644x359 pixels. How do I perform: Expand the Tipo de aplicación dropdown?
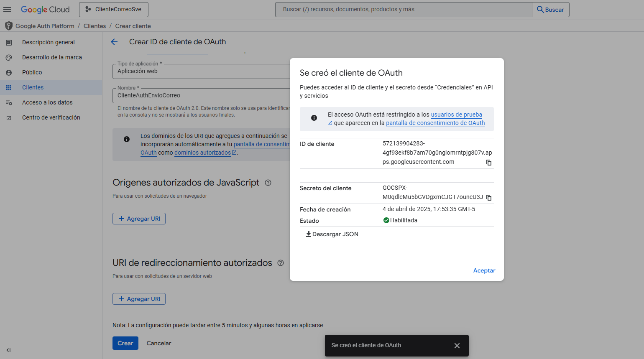[x=201, y=71]
